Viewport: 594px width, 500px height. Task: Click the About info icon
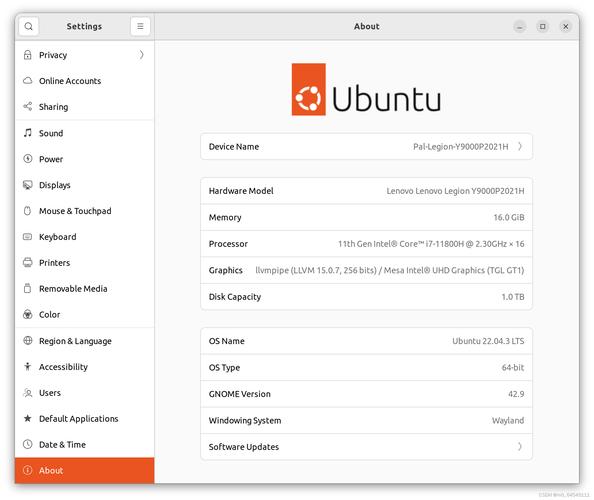point(28,470)
